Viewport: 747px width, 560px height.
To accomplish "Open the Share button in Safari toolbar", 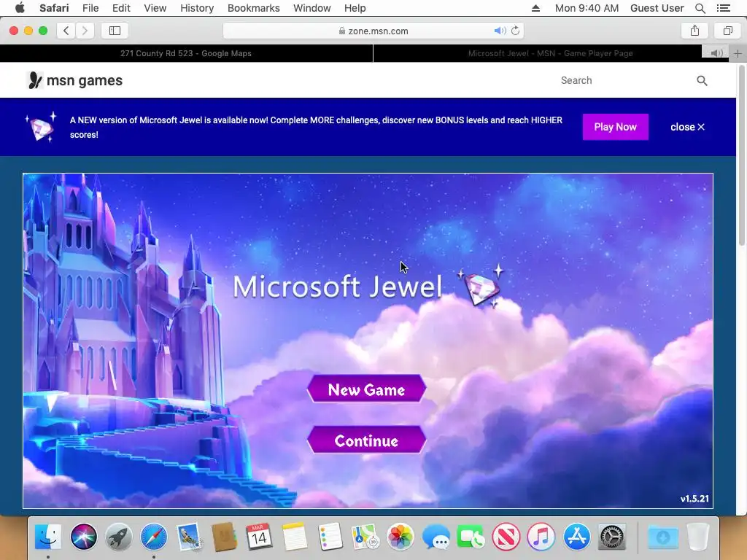I will 694,31.
